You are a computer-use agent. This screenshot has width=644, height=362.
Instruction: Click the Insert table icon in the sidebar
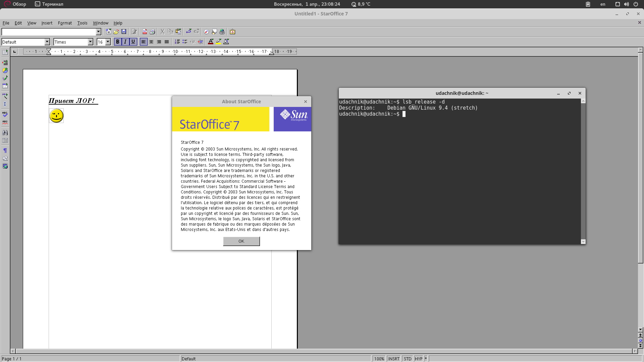(5, 52)
